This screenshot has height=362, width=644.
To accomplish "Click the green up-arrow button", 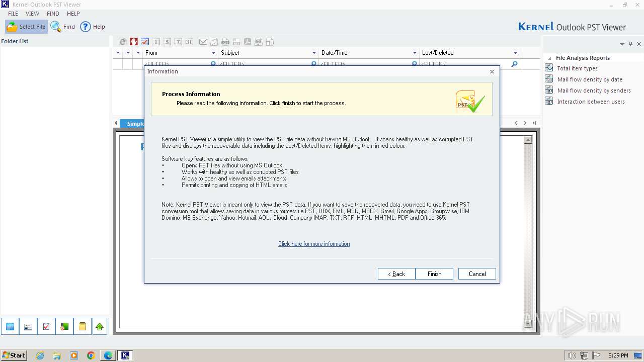I will click(100, 326).
